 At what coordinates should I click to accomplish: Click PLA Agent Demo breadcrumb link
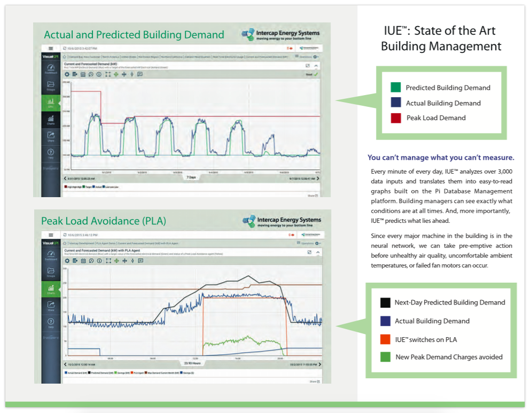106,243
